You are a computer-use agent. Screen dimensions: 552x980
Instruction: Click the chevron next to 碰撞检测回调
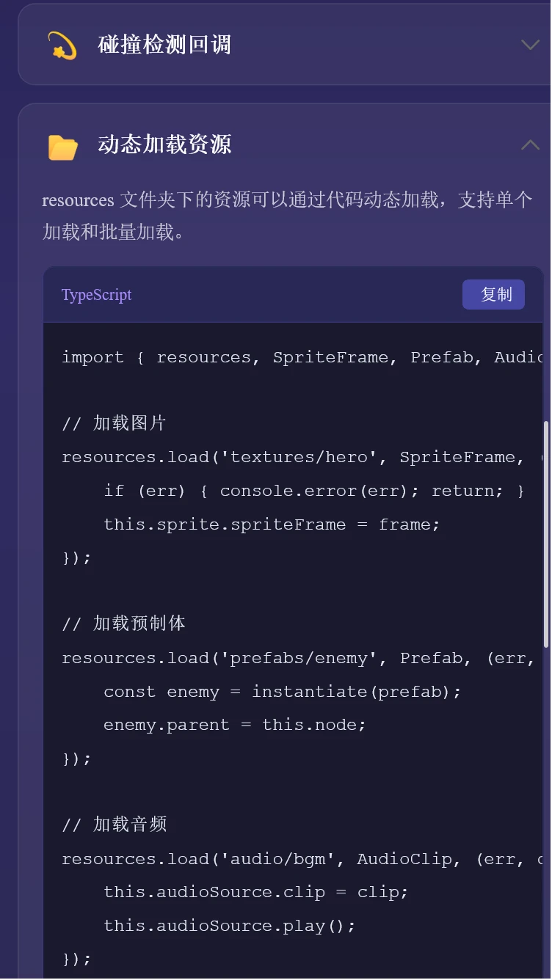(530, 45)
